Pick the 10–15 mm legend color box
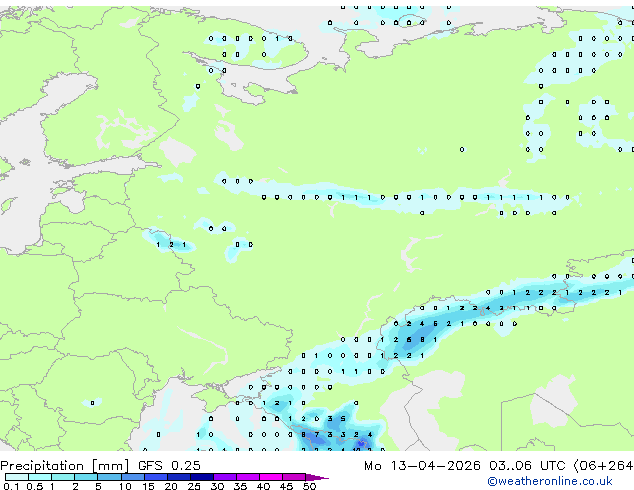The height and width of the screenshot is (490, 634). (133, 477)
